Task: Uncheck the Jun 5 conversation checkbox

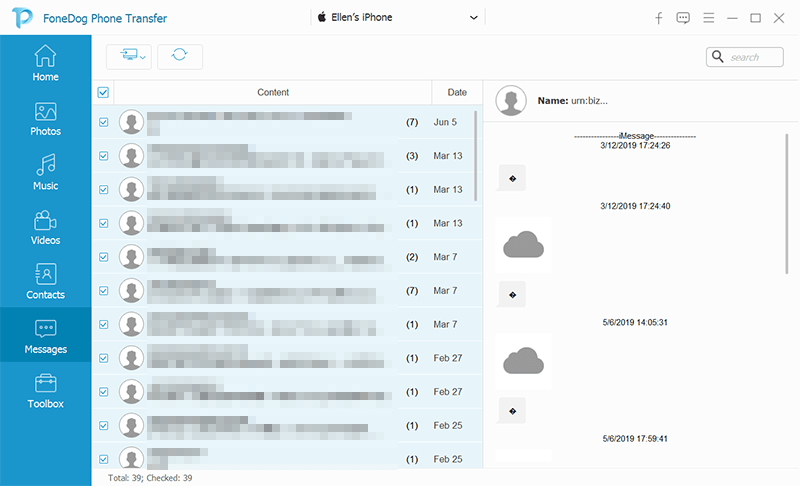Action: point(103,123)
